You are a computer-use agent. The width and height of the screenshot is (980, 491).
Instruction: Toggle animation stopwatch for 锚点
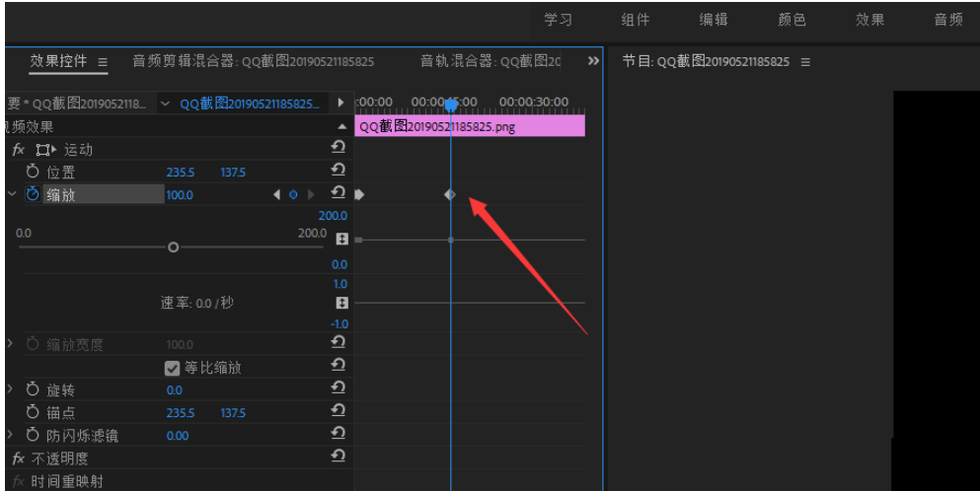[33, 412]
